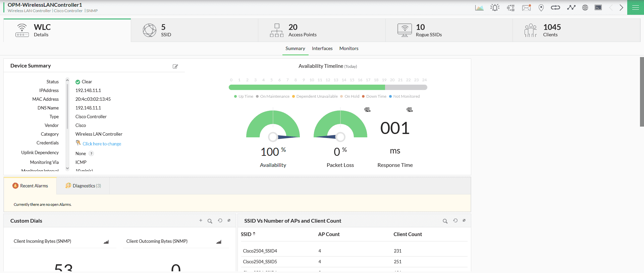
Task: Open the Rogue SSIDs section
Action: [x=428, y=30]
